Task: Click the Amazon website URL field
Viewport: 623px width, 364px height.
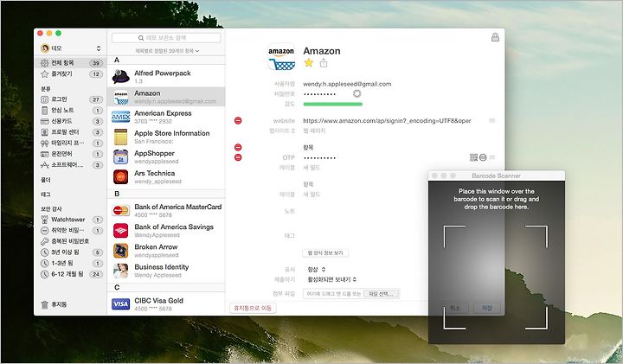Action: (x=387, y=120)
